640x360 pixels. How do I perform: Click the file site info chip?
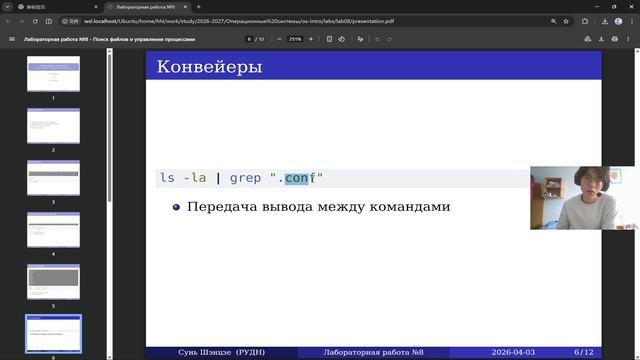pos(71,21)
